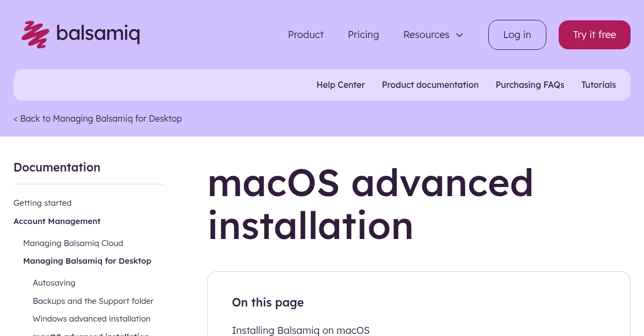Select Managing Balsamiq Cloud in sidebar
The width and height of the screenshot is (644, 336).
coord(73,243)
